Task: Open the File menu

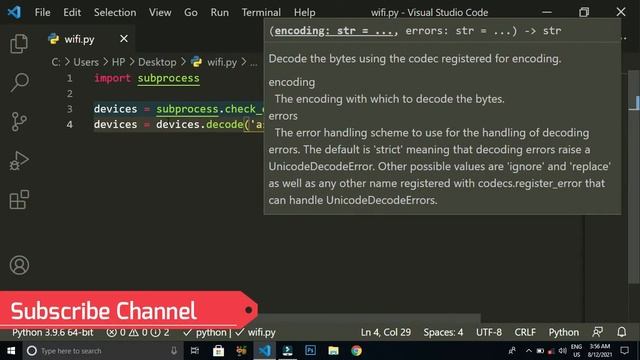Action: 42,12
